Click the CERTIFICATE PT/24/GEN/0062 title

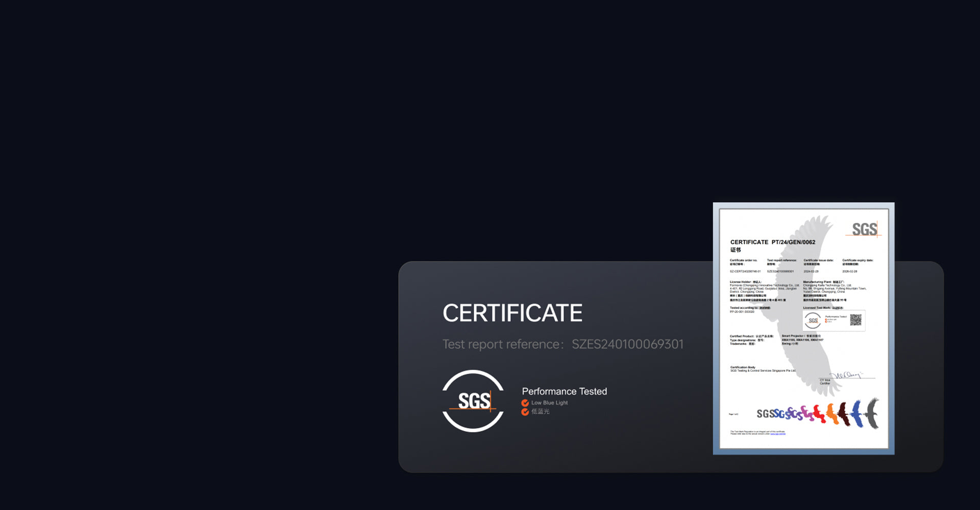click(x=772, y=242)
